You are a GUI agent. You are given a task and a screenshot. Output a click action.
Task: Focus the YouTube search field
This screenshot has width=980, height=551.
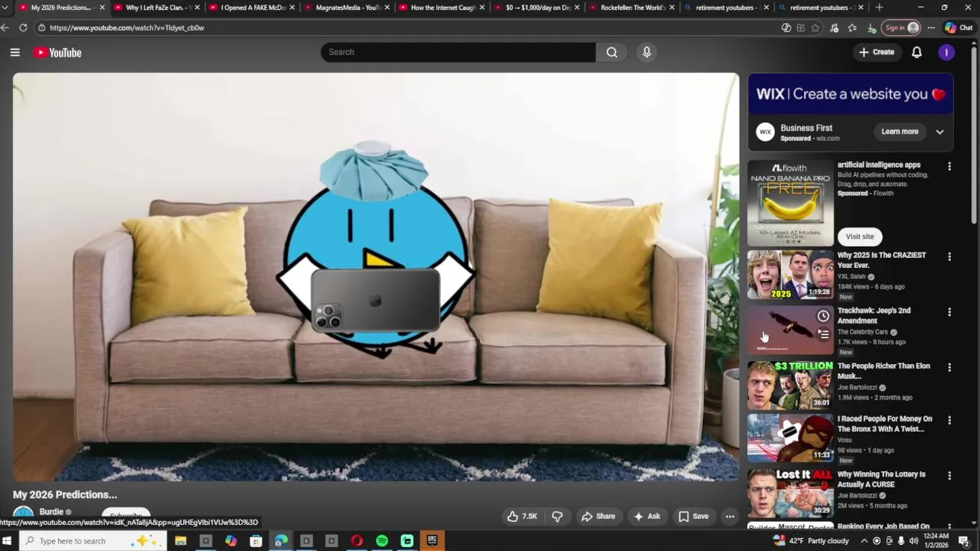click(458, 52)
